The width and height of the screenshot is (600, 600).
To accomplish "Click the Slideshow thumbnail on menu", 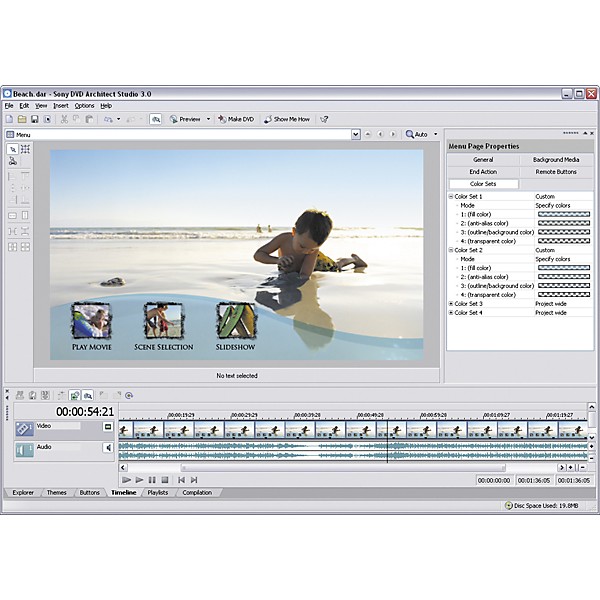I will point(236,321).
